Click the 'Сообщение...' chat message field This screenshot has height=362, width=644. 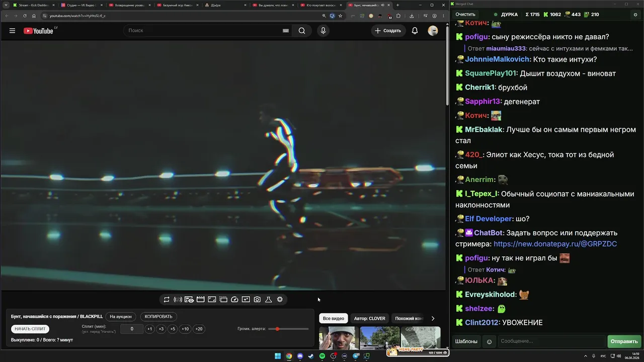point(551,341)
